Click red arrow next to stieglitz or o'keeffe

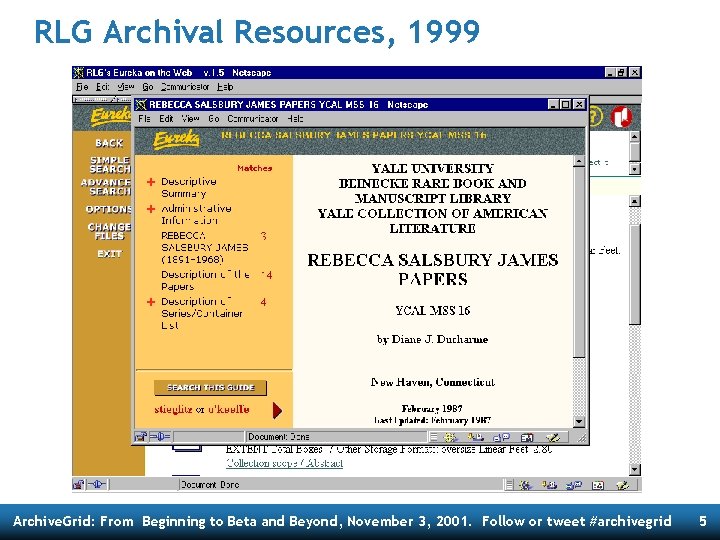tap(277, 410)
